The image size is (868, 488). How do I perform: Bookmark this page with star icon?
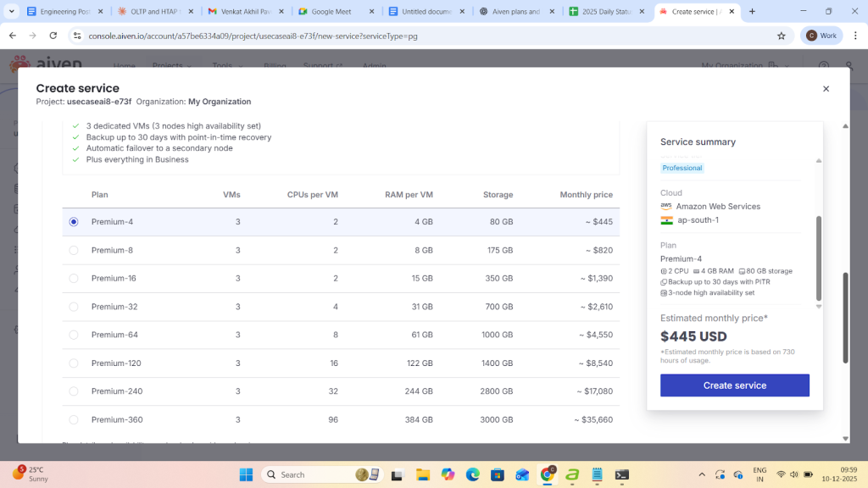click(x=781, y=36)
